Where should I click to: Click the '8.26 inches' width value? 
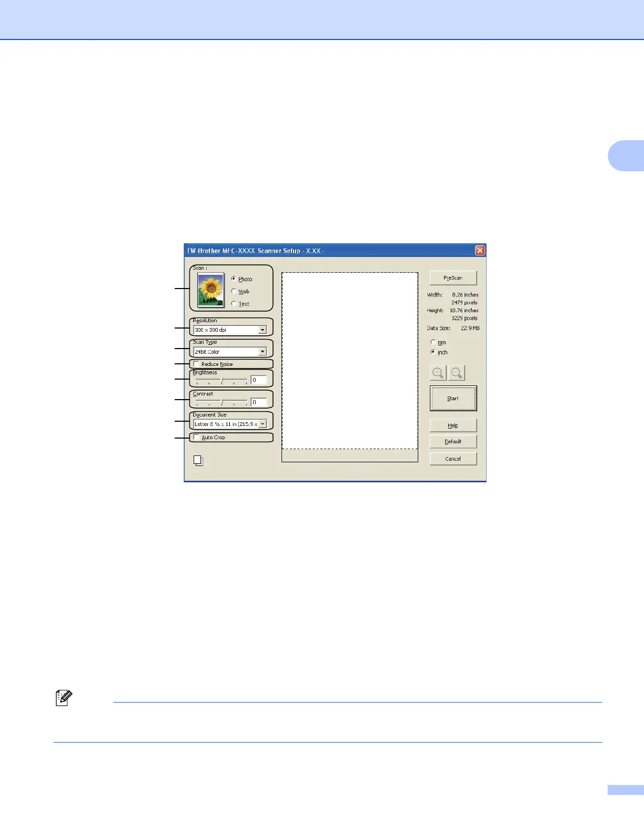pos(465,295)
